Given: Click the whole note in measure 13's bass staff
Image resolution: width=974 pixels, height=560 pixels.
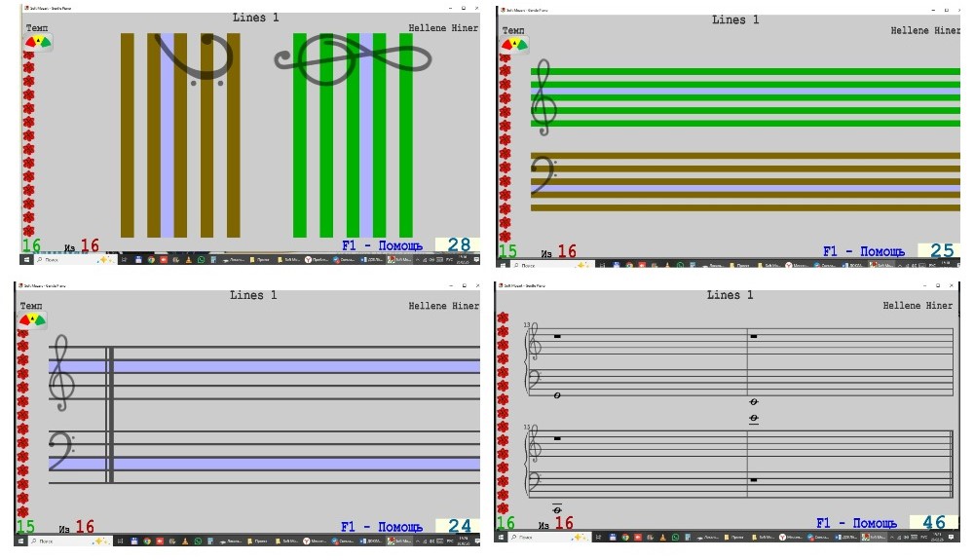Looking at the screenshot, I should point(557,395).
